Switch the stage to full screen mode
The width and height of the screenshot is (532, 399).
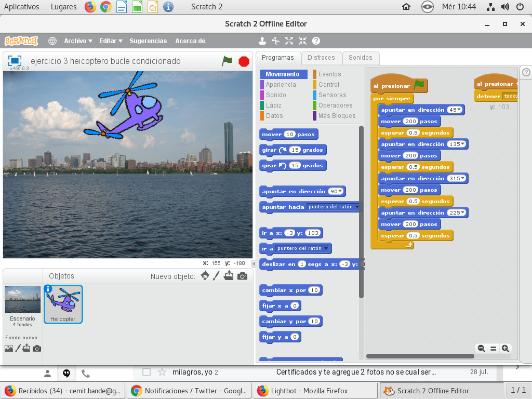pyautogui.click(x=15, y=61)
